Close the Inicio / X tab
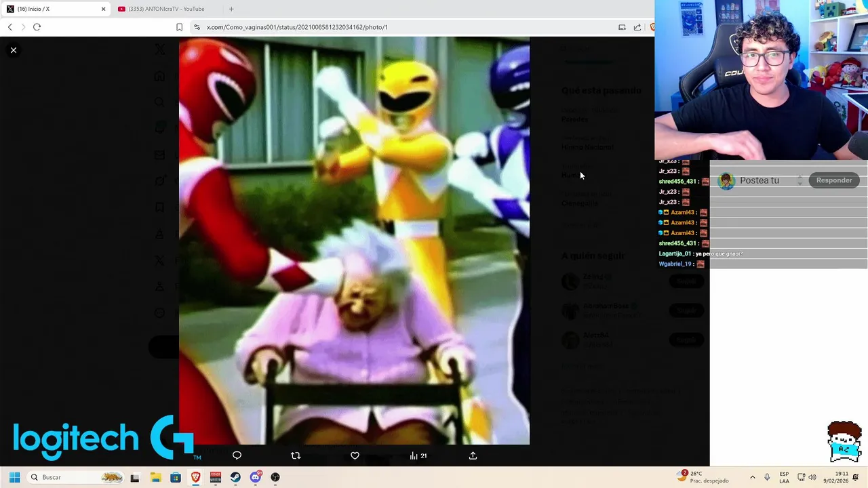This screenshot has height=488, width=868. (x=104, y=9)
